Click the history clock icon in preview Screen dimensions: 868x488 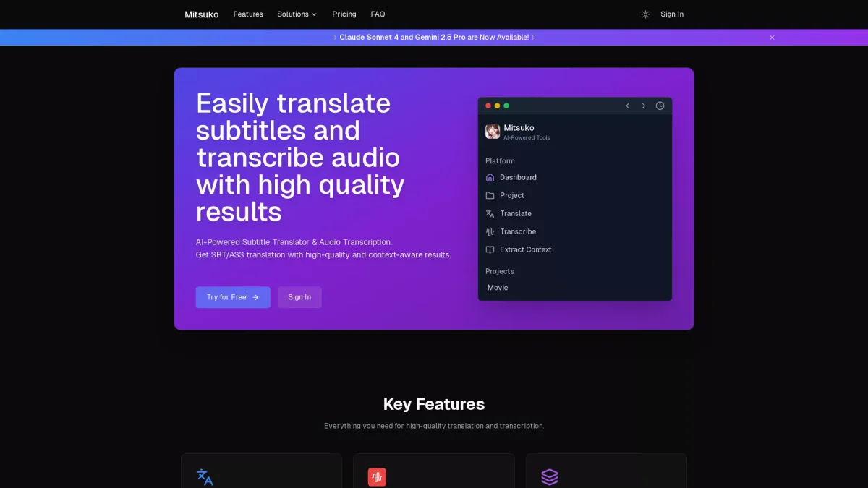point(660,106)
